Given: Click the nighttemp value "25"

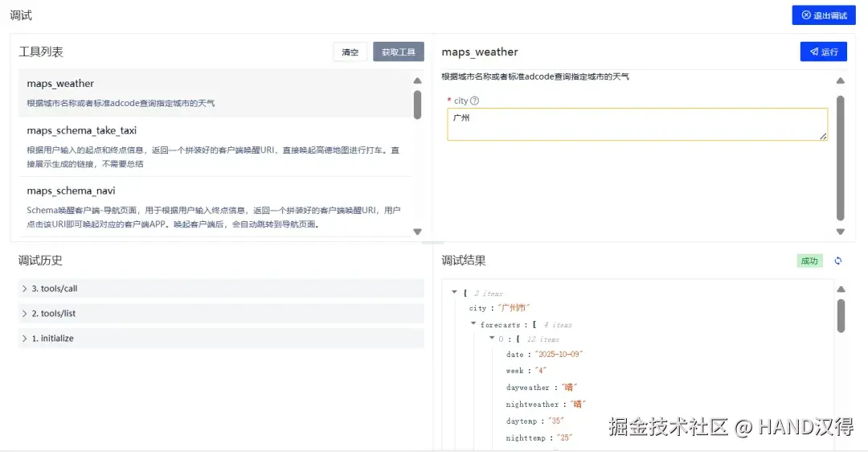Looking at the screenshot, I should pos(565,438).
